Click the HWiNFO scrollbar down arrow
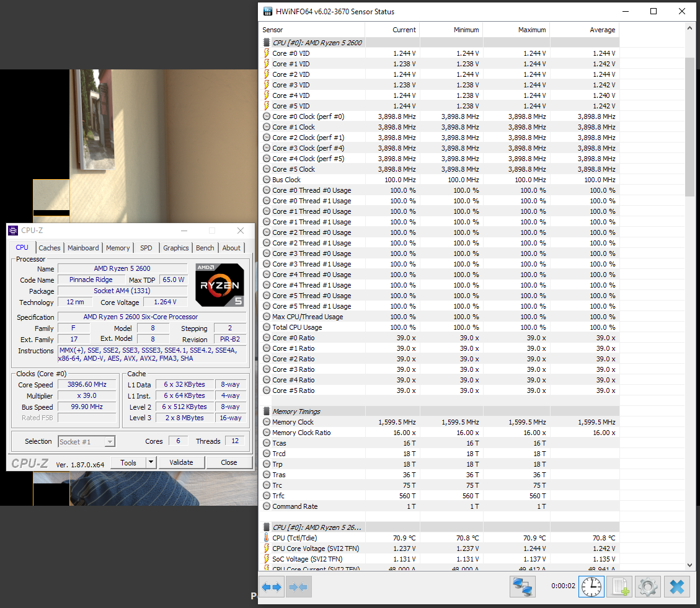 click(689, 565)
